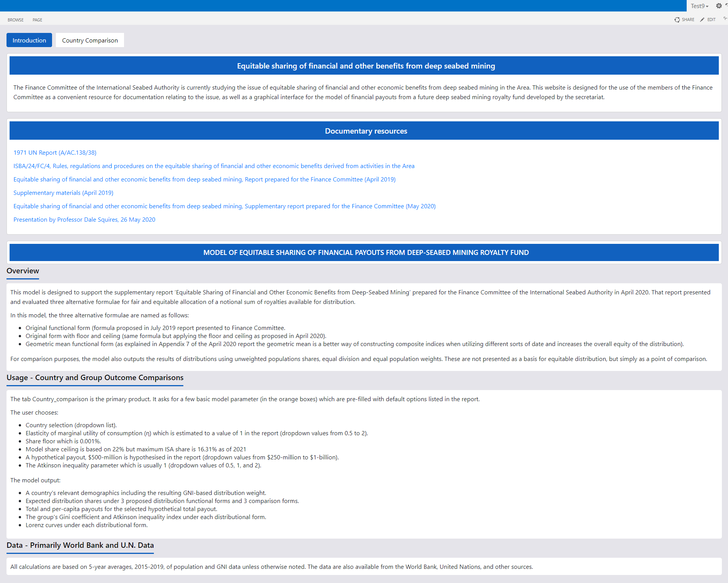Viewport: 728px width, 583px height.
Task: Click the 'Elasticity of marginal utility' bullet
Action: (197, 433)
